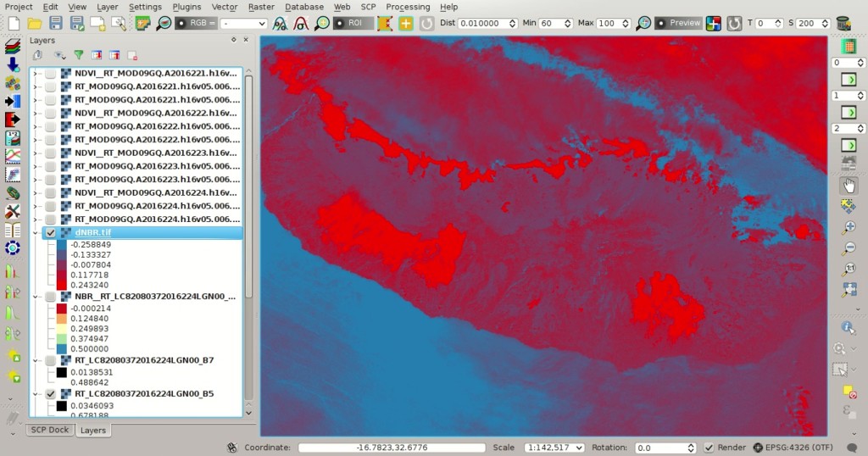Image resolution: width=868 pixels, height=456 pixels.
Task: Enable NDVI__RT_MOD09GQ.A2016222 layer checkbox
Action: pyautogui.click(x=50, y=114)
